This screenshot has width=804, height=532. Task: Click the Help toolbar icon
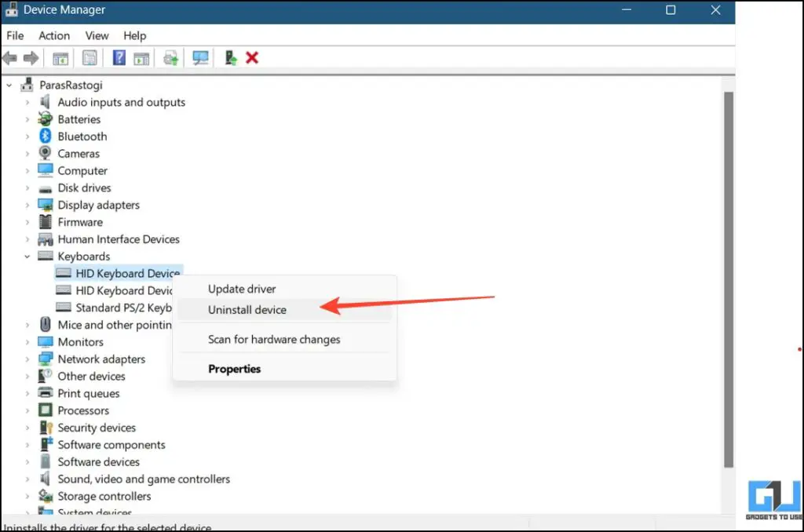coord(118,57)
